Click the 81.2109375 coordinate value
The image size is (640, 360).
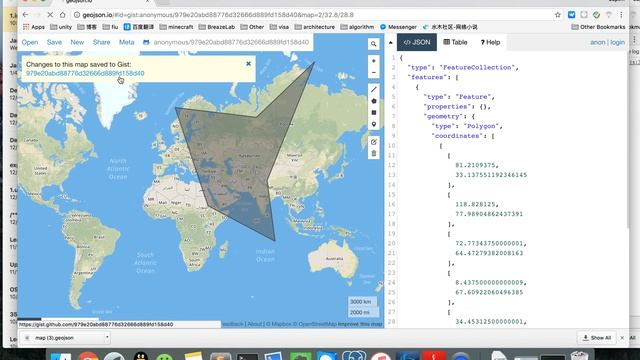pos(477,165)
